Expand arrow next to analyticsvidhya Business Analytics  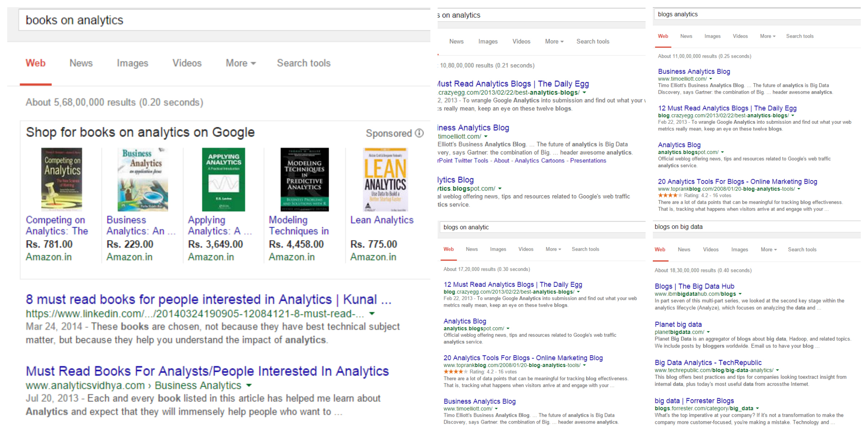click(249, 386)
